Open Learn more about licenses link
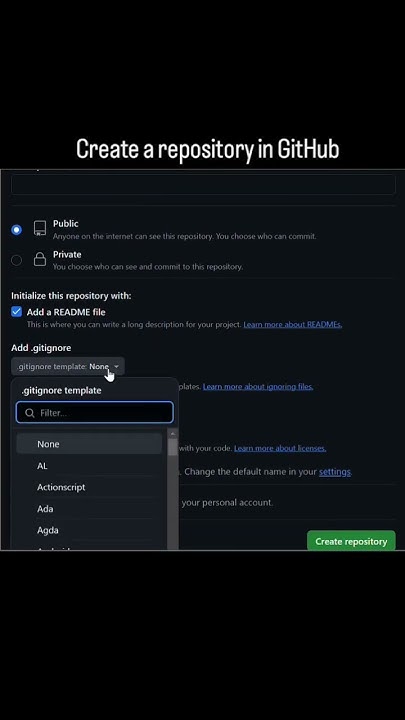 tap(280, 448)
